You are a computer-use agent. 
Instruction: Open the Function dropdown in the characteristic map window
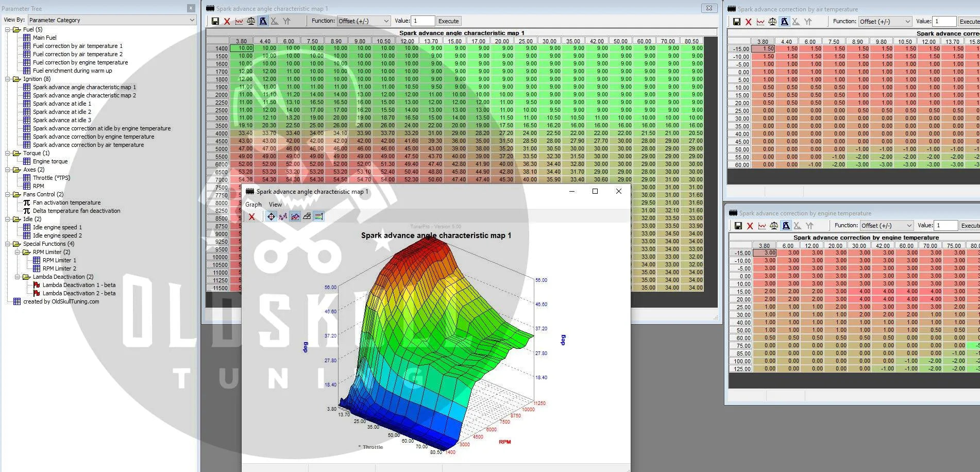[x=363, y=21]
